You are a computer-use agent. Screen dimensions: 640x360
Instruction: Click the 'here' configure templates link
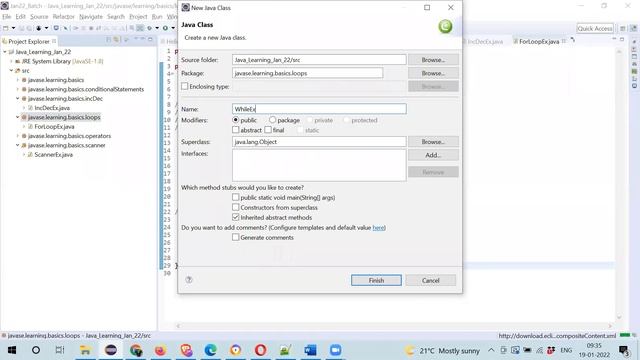[378, 227]
